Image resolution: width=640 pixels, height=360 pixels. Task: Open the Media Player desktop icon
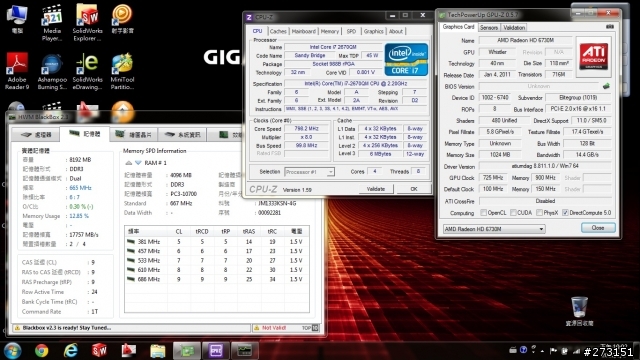(52, 22)
